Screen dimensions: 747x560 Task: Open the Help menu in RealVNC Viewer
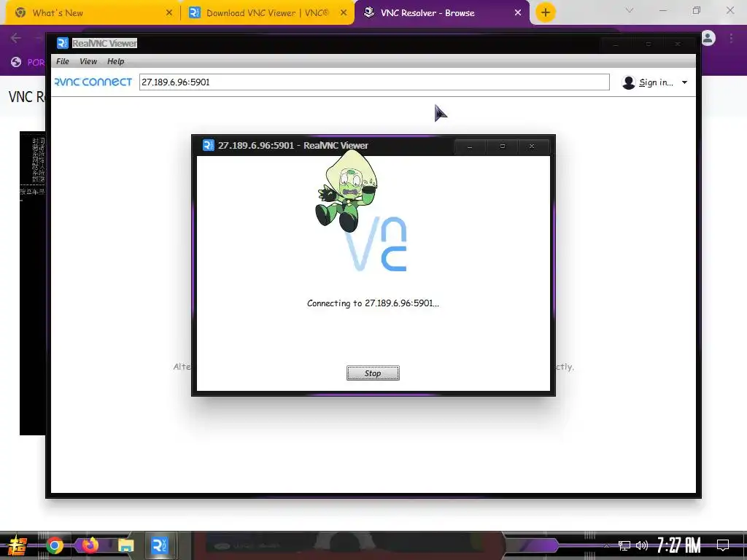115,61
